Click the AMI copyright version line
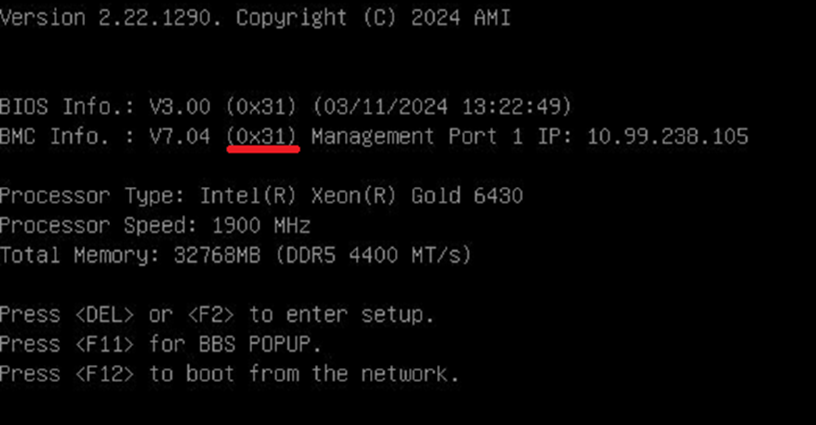 [255, 18]
